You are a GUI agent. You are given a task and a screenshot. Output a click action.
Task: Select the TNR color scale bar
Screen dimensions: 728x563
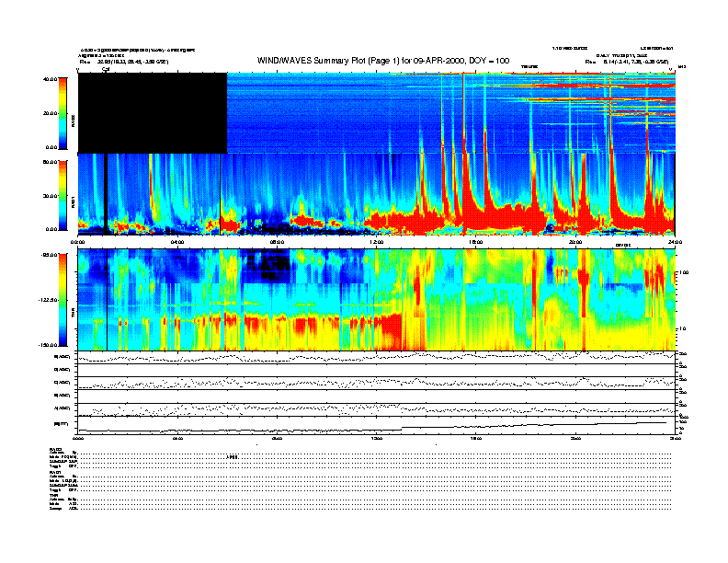[x=63, y=300]
